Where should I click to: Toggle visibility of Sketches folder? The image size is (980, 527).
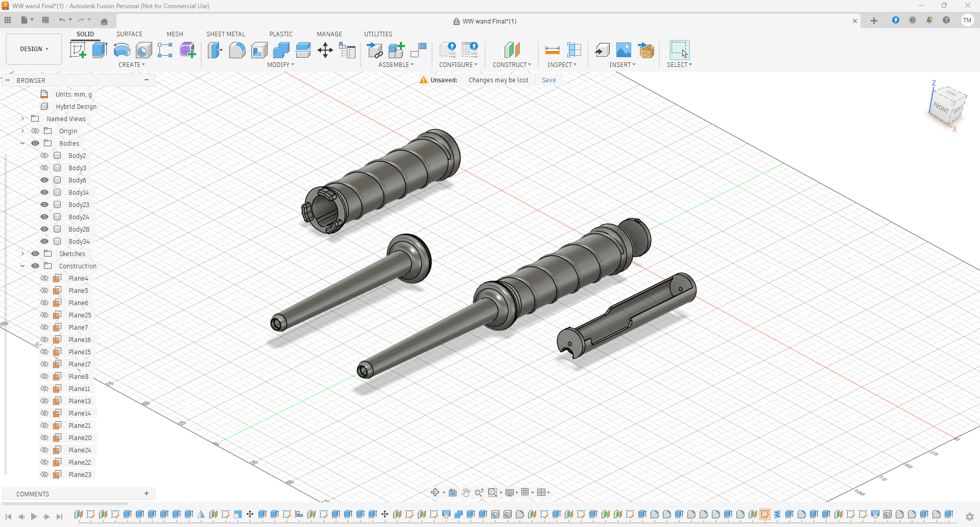tap(35, 254)
